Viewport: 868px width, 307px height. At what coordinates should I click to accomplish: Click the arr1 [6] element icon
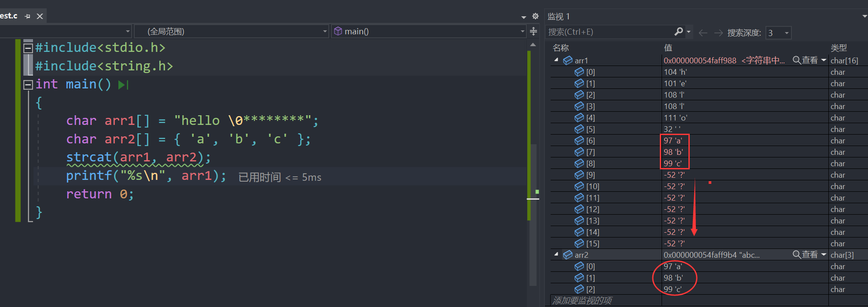[579, 140]
